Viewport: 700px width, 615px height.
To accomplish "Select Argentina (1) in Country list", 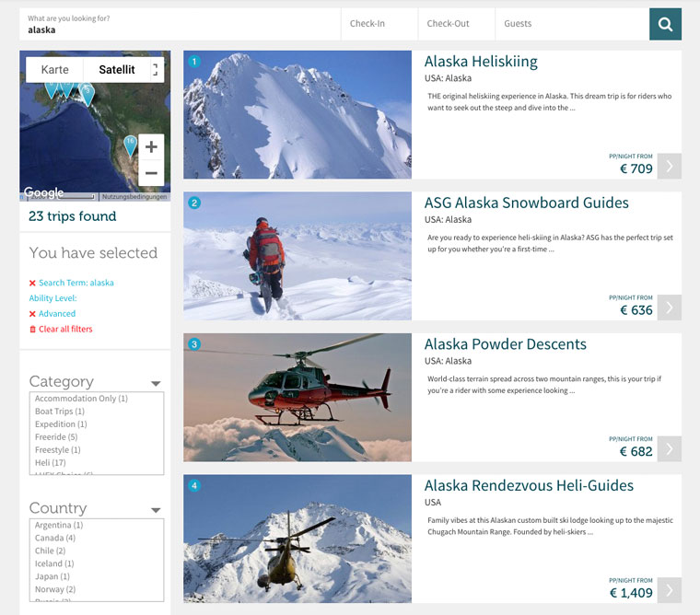I will 59,525.
